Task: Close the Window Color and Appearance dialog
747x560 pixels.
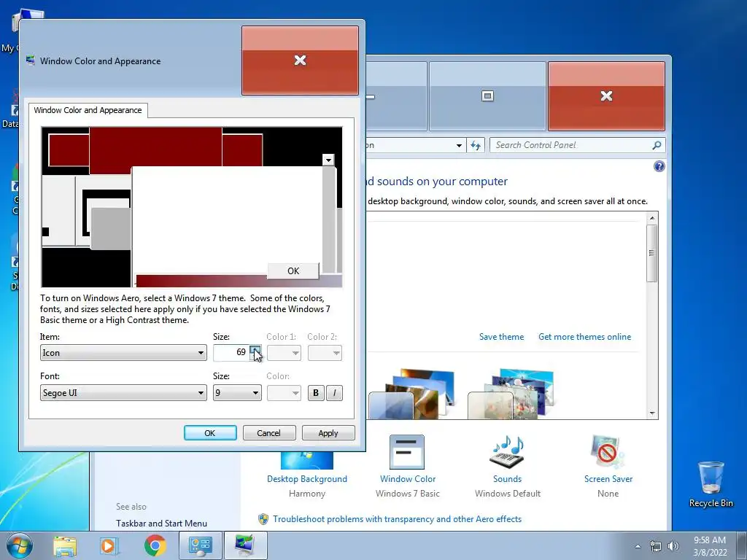Action: coord(300,61)
